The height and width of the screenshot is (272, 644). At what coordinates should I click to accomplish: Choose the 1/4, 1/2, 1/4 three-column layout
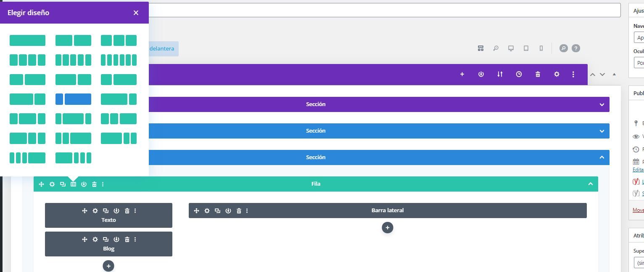(x=27, y=119)
